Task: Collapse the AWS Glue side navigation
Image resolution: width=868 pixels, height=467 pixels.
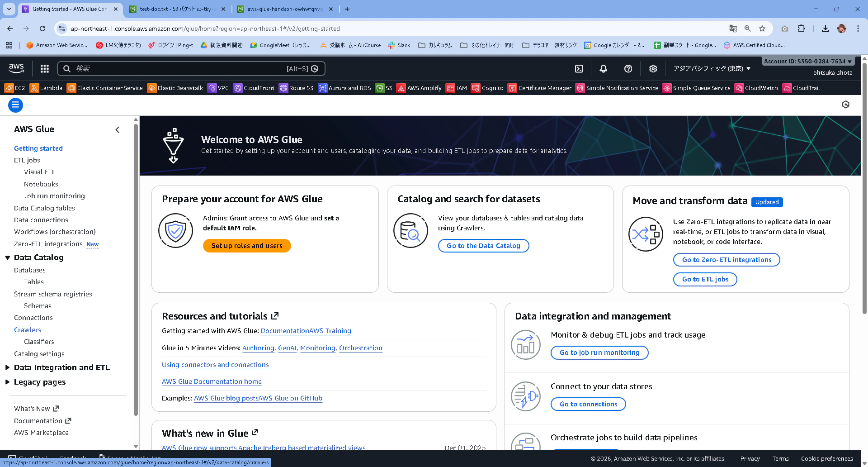Action: [x=118, y=130]
